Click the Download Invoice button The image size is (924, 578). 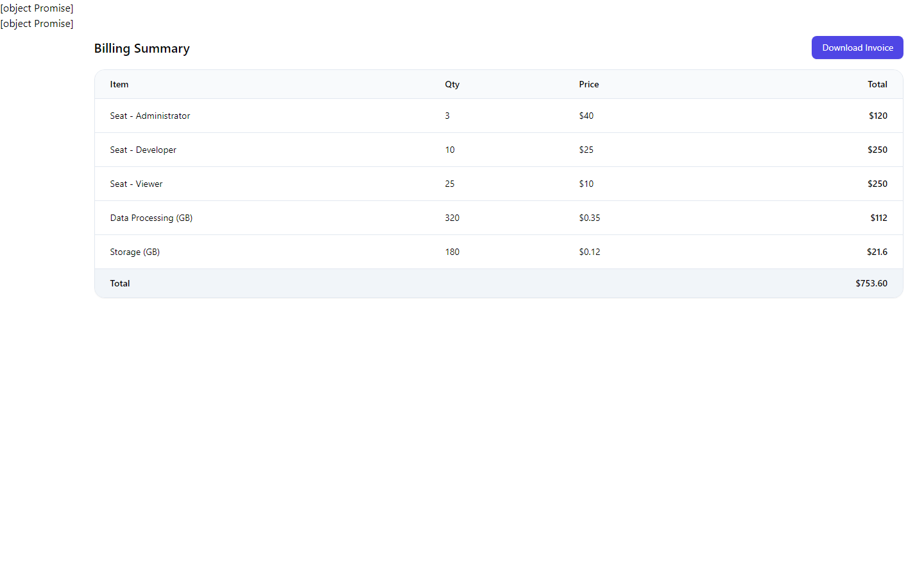(857, 48)
